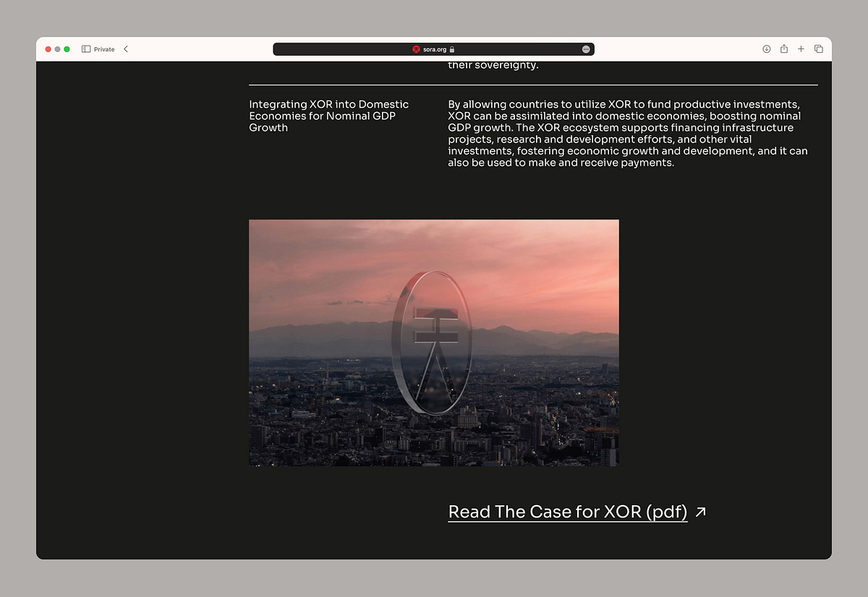Screen dimensions: 868x597
Task: Go back with the back chevron
Action: [126, 49]
